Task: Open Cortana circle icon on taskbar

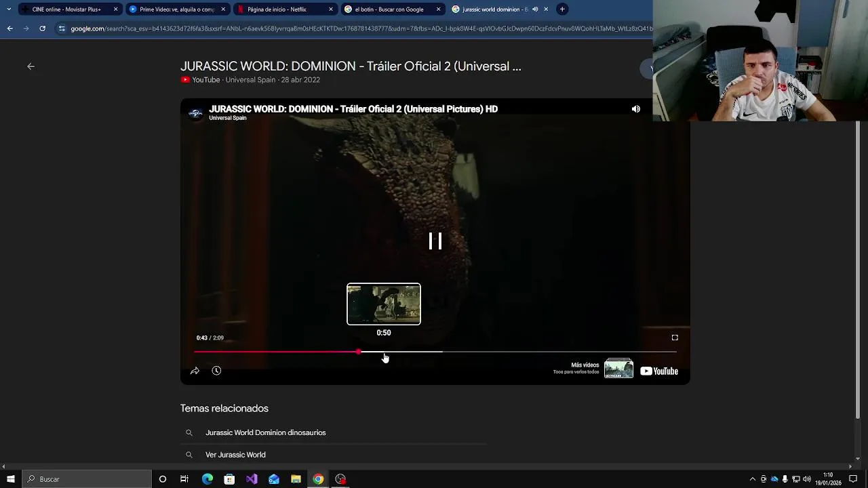Action: coord(163,479)
